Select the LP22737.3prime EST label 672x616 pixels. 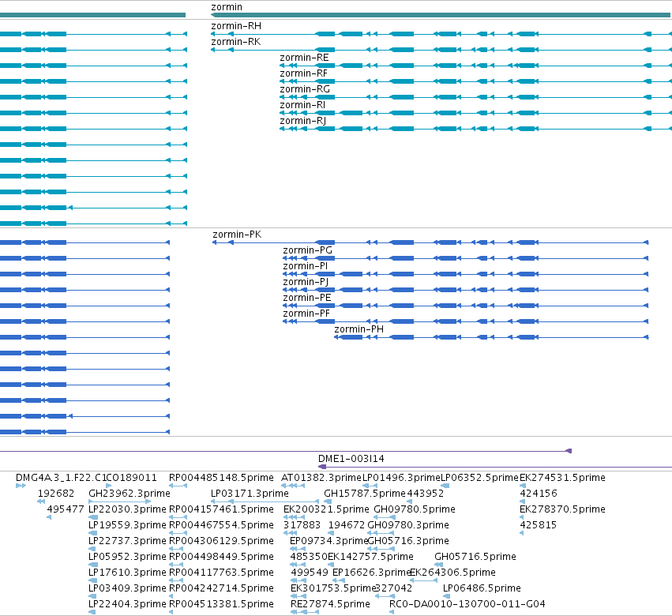click(127, 542)
